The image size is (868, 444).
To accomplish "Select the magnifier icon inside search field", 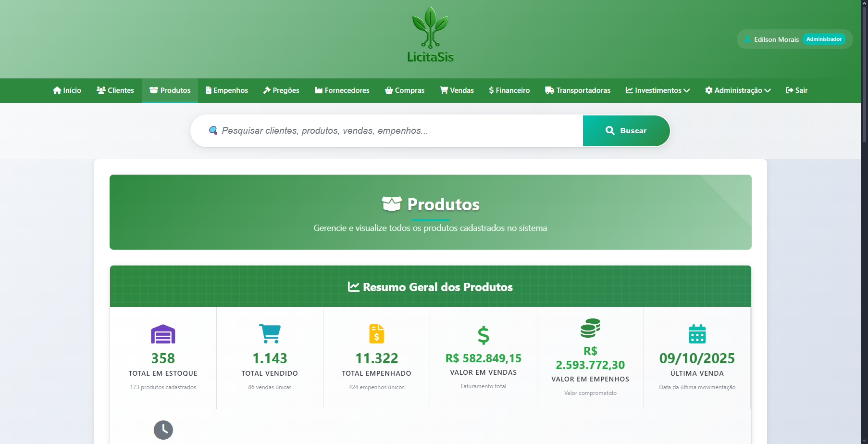I will tap(213, 130).
